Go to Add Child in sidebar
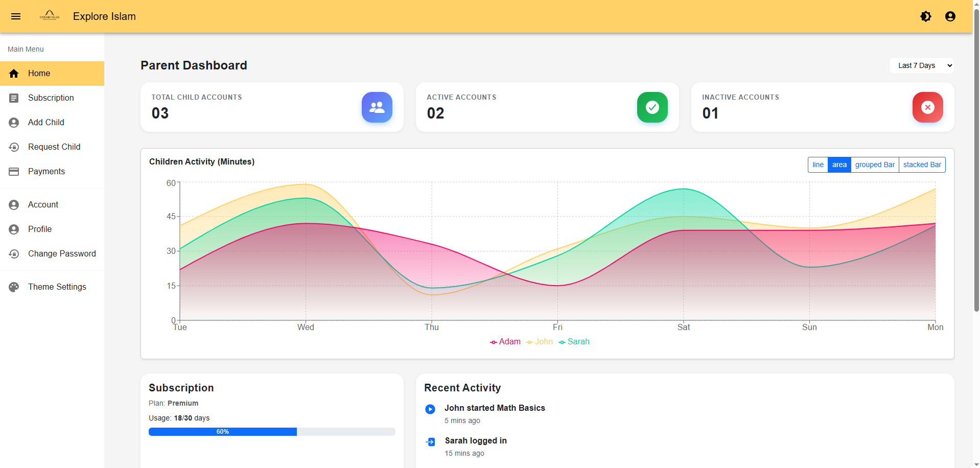 click(46, 122)
